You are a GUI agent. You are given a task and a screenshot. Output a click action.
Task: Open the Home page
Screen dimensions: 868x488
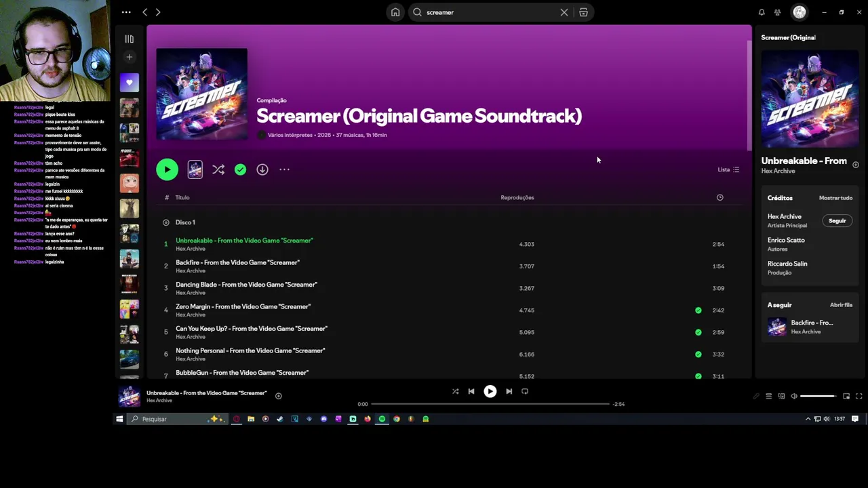(395, 12)
